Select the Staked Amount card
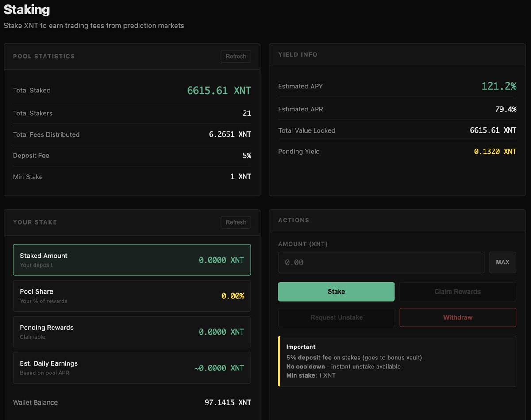531x420 pixels. [x=132, y=260]
